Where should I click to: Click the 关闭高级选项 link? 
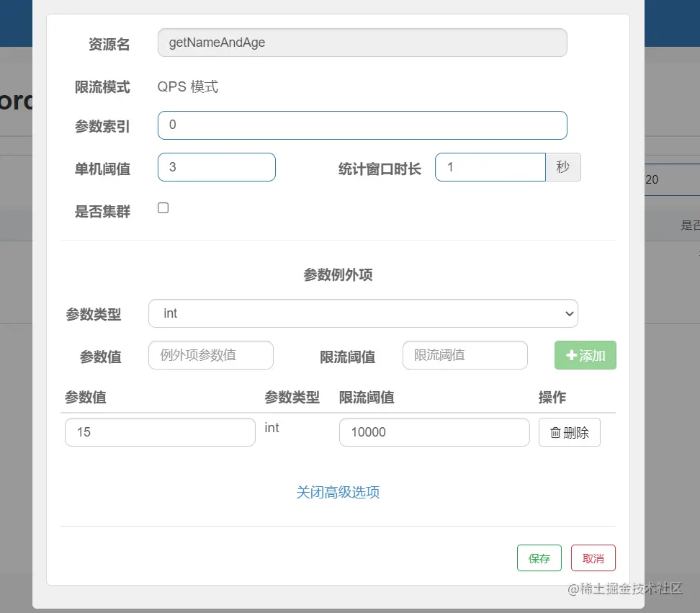pos(338,492)
